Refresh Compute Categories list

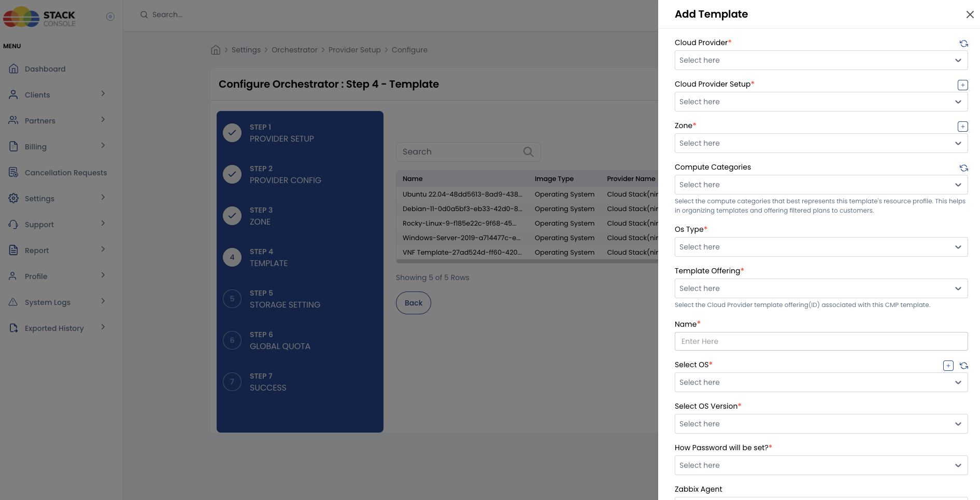[x=963, y=168]
